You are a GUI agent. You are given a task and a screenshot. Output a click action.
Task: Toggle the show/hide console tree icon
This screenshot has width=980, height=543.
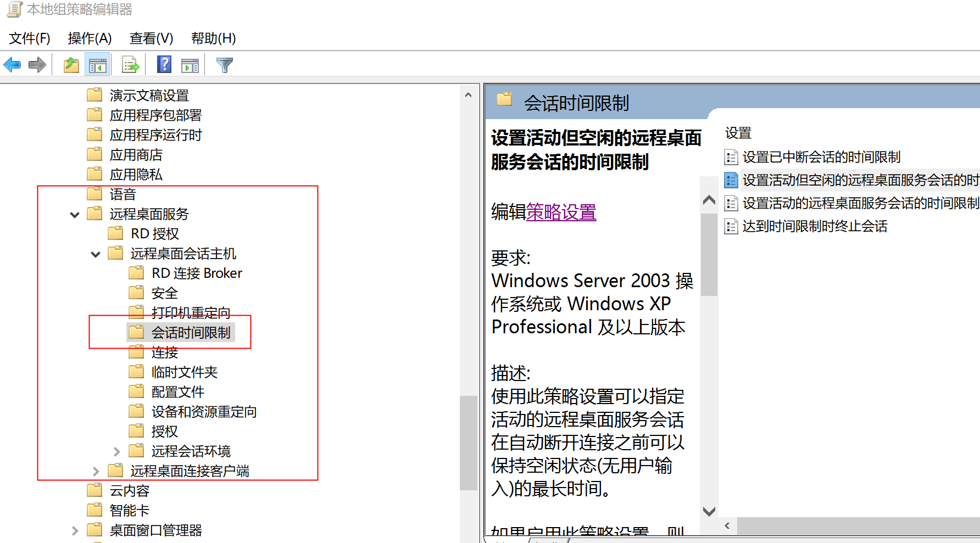click(x=98, y=65)
